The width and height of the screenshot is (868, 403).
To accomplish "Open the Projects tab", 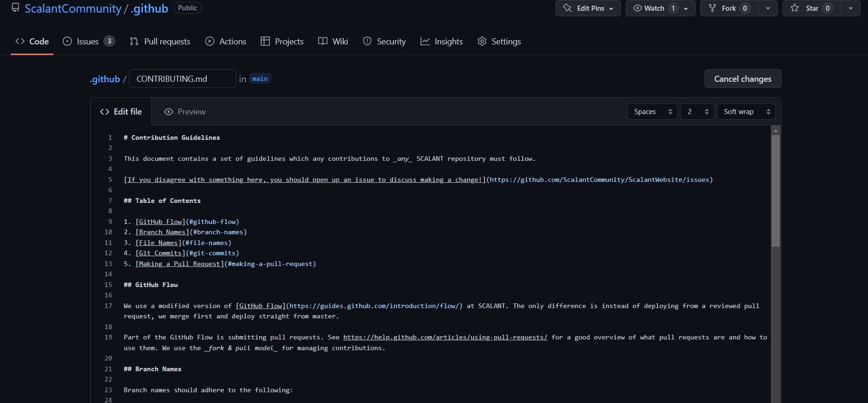I will tap(282, 41).
